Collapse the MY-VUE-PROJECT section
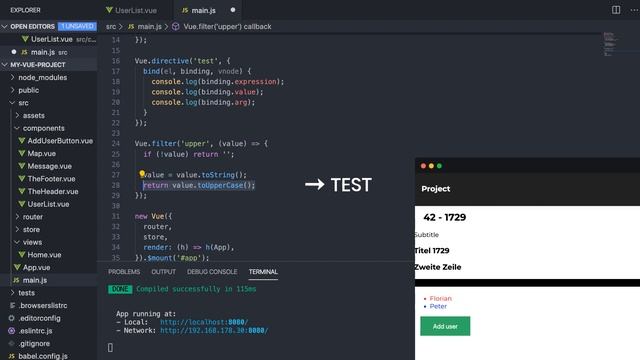 coord(5,64)
